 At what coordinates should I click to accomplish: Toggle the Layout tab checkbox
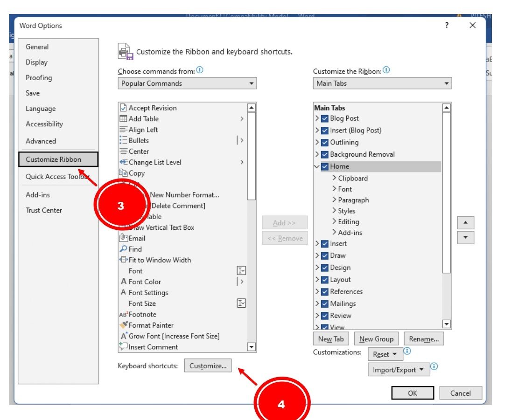[325, 280]
